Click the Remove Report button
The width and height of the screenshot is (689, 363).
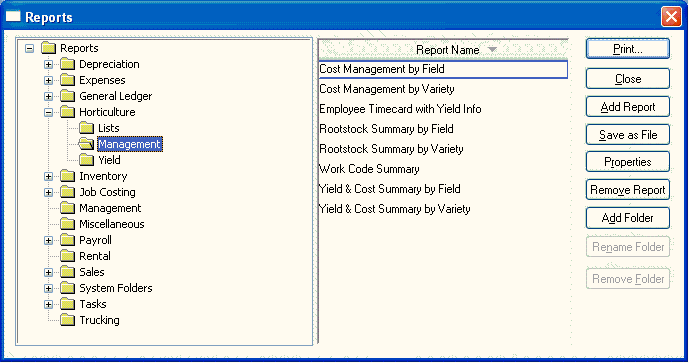(x=627, y=190)
